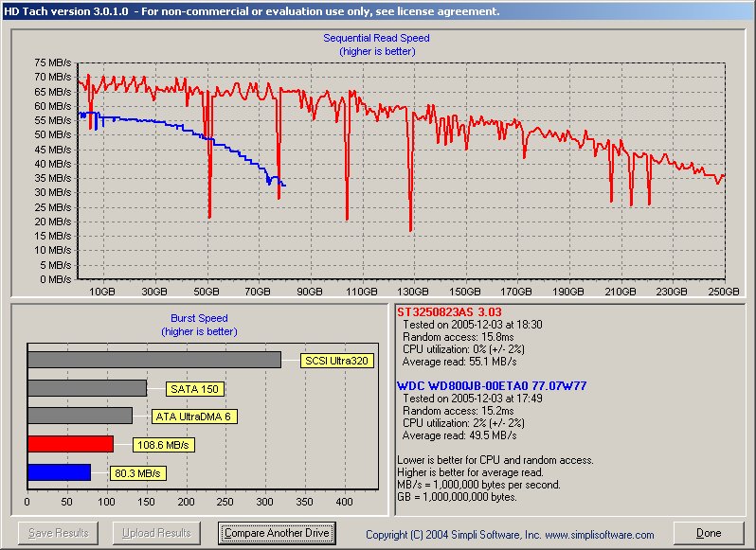Click the gray SCSI Ultra320 bar
This screenshot has height=550, width=756.
[154, 360]
